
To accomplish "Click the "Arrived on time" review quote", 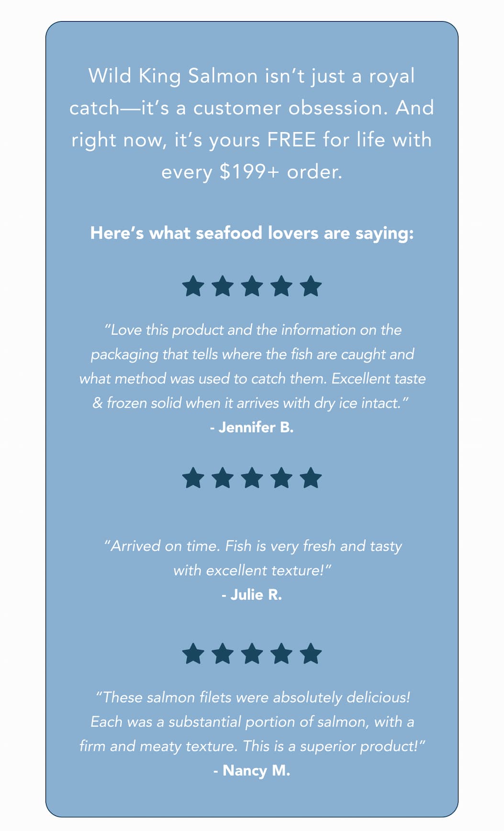I will click(x=252, y=558).
